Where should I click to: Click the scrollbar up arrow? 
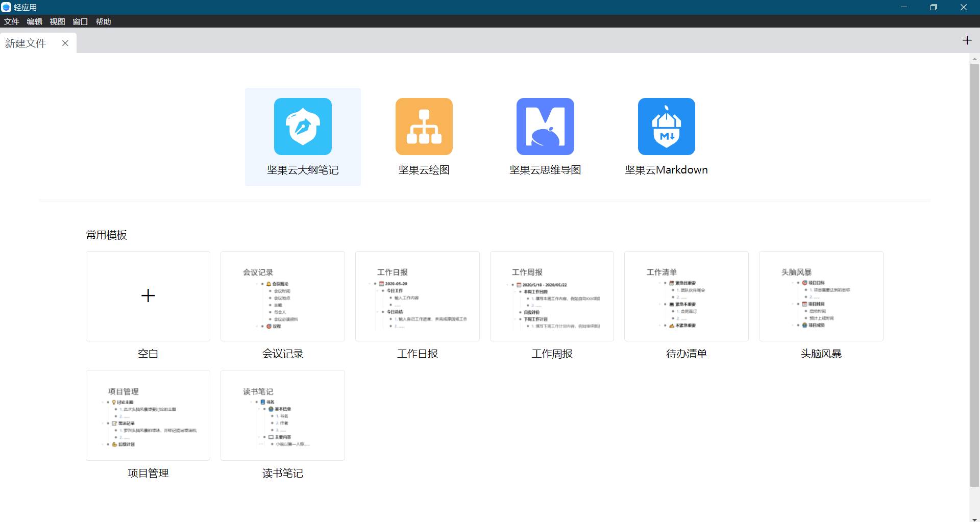(974, 59)
